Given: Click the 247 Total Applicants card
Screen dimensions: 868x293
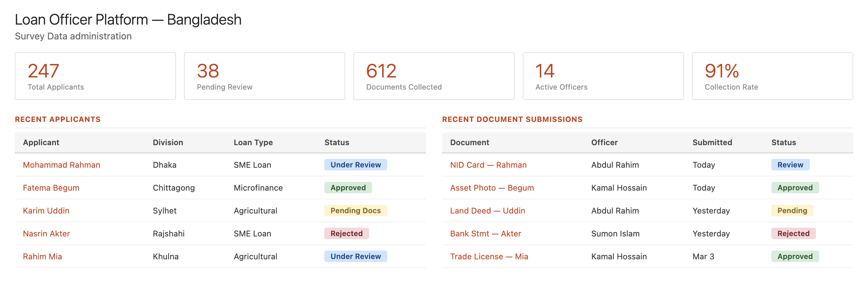Looking at the screenshot, I should [x=95, y=76].
